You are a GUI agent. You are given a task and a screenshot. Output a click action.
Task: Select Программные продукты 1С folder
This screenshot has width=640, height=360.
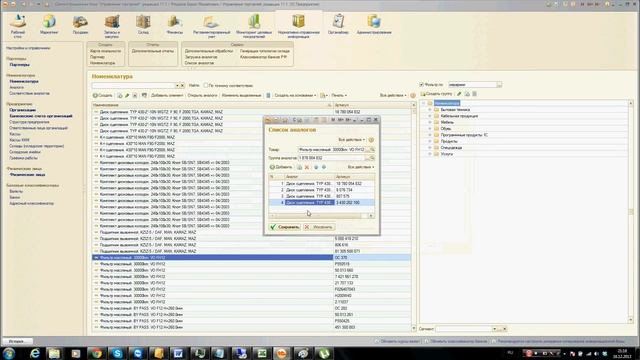pyautogui.click(x=464, y=135)
